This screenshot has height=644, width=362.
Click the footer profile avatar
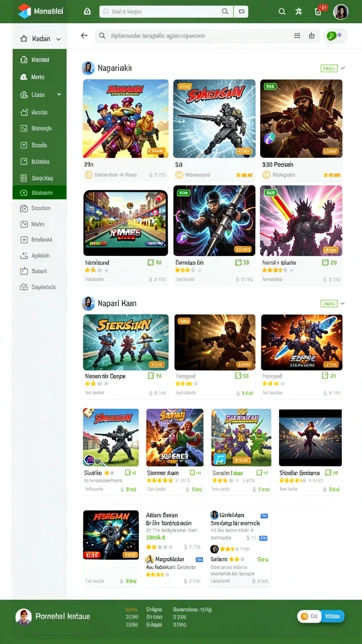tap(23, 616)
